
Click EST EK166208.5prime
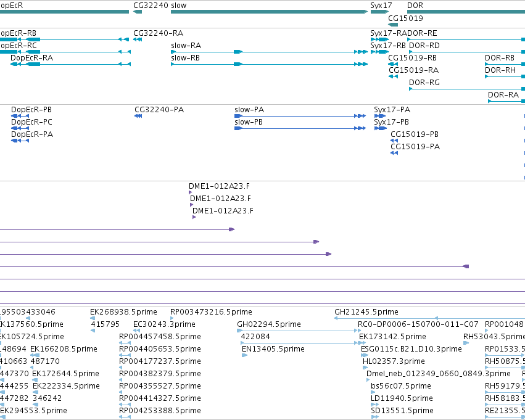tap(64, 350)
